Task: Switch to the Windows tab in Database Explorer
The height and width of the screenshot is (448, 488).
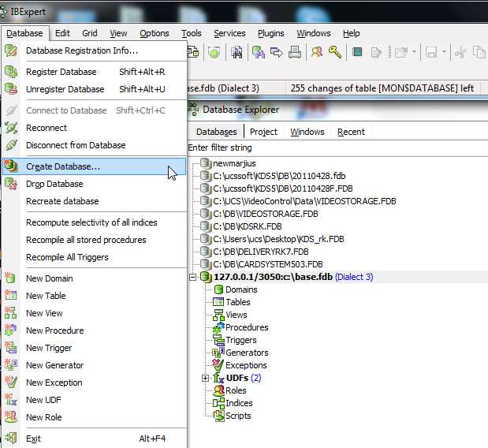Action: click(x=307, y=132)
